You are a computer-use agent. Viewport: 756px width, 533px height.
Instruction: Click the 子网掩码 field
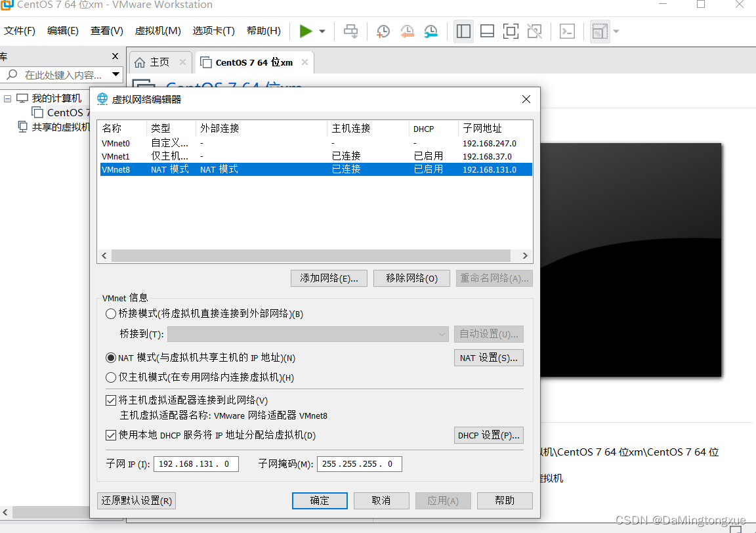[x=359, y=464]
